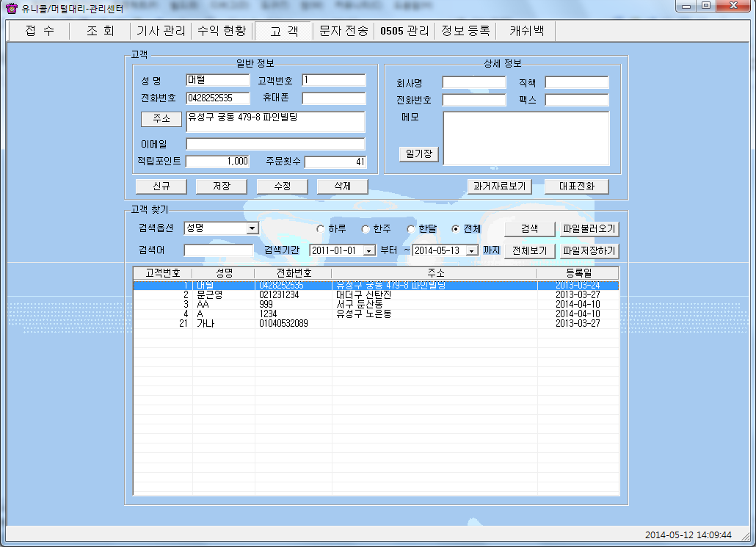Expand the 검색옵션 dropdown
The image size is (756, 547).
click(x=252, y=228)
